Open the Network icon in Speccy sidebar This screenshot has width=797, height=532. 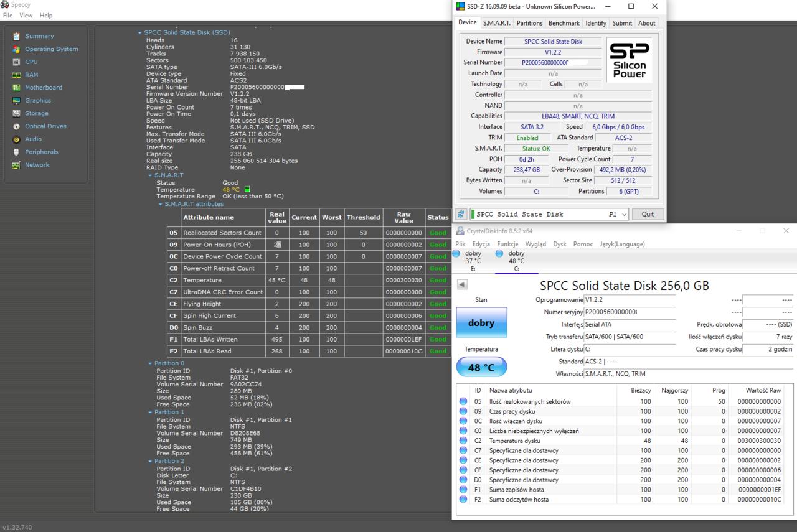(x=16, y=165)
